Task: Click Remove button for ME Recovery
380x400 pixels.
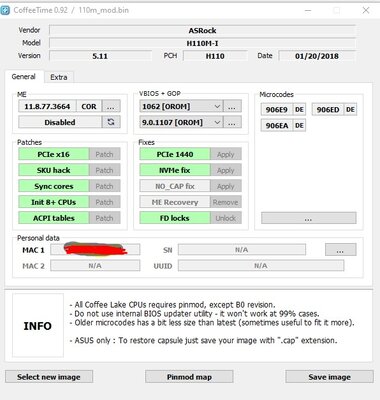Action: pyautogui.click(x=226, y=202)
